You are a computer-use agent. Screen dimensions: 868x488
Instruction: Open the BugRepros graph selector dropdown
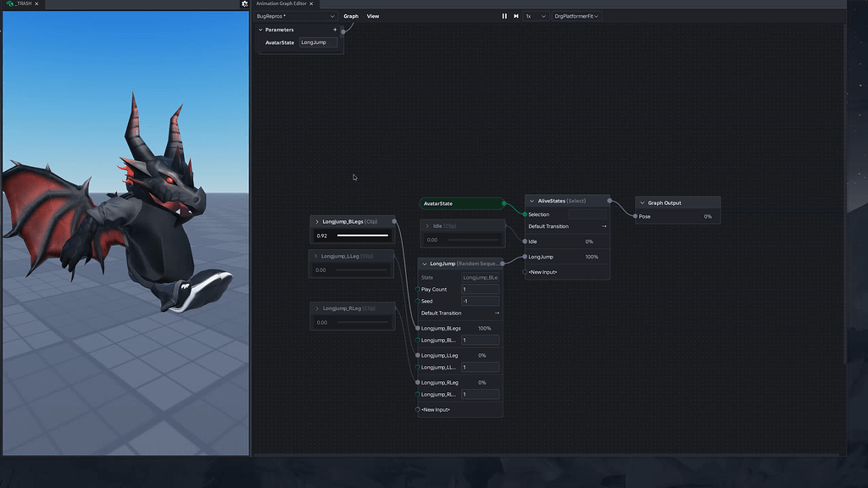pyautogui.click(x=295, y=16)
